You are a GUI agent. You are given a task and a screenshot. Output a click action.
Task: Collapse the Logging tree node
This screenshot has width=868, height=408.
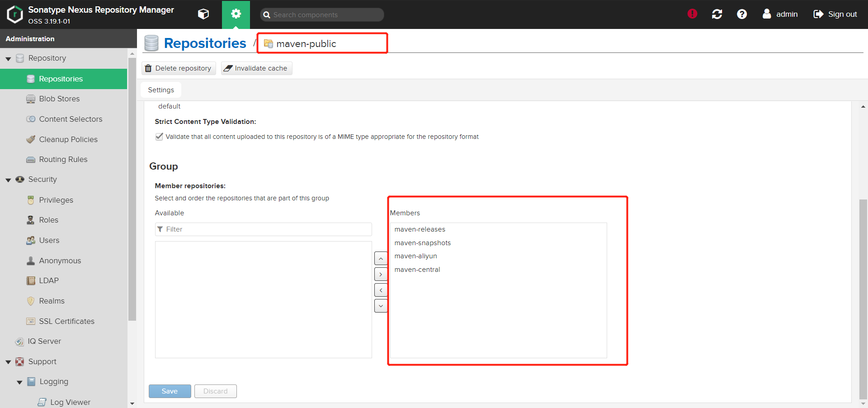(x=19, y=382)
